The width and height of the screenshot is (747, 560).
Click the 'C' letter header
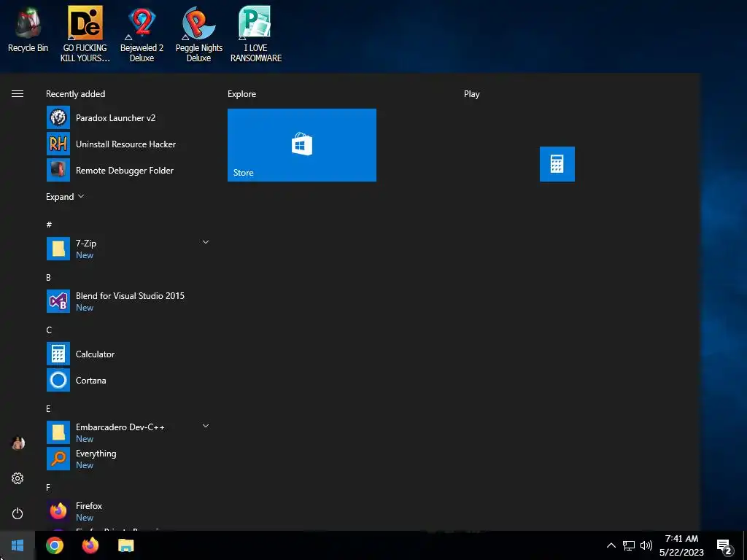(49, 330)
